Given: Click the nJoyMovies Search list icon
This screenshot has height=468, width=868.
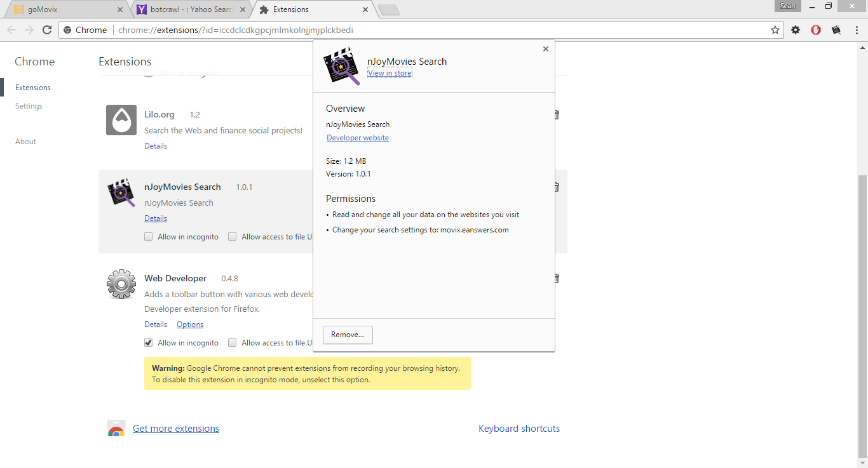Looking at the screenshot, I should point(121,192).
